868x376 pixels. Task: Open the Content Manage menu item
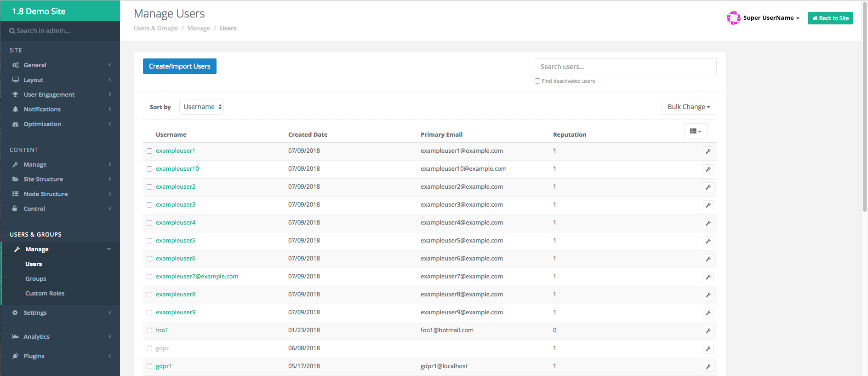coord(60,164)
